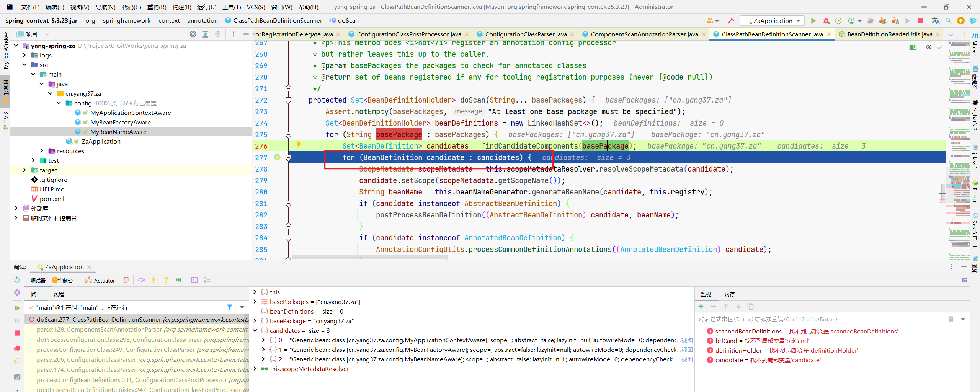The height and width of the screenshot is (392, 980).
Task: Resume program in debug sidebar
Action: tap(17, 308)
